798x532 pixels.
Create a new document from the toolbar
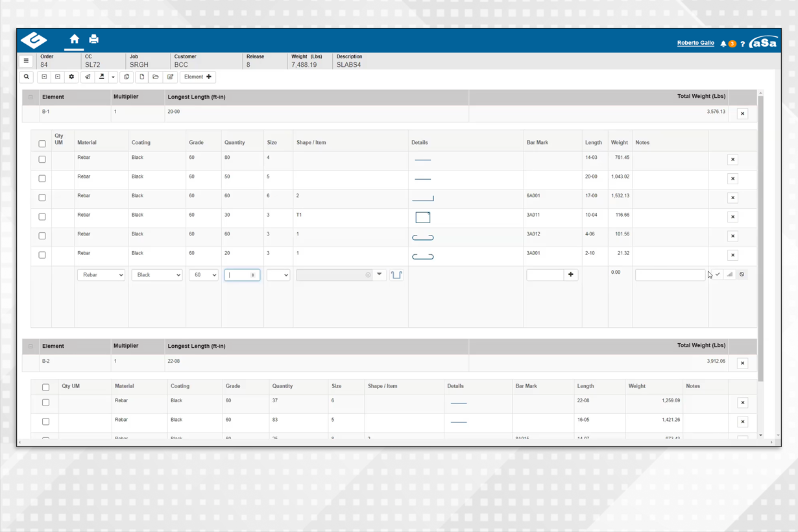pos(142,77)
